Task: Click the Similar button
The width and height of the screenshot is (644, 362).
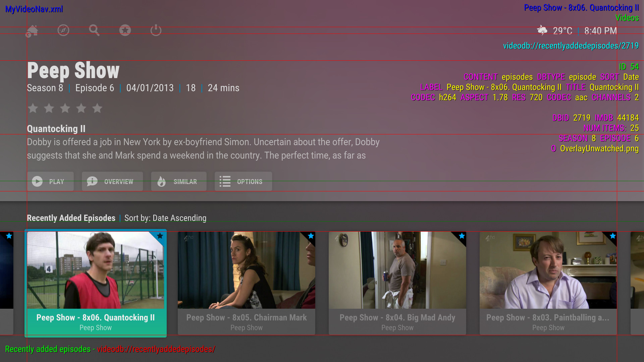Action: [179, 181]
